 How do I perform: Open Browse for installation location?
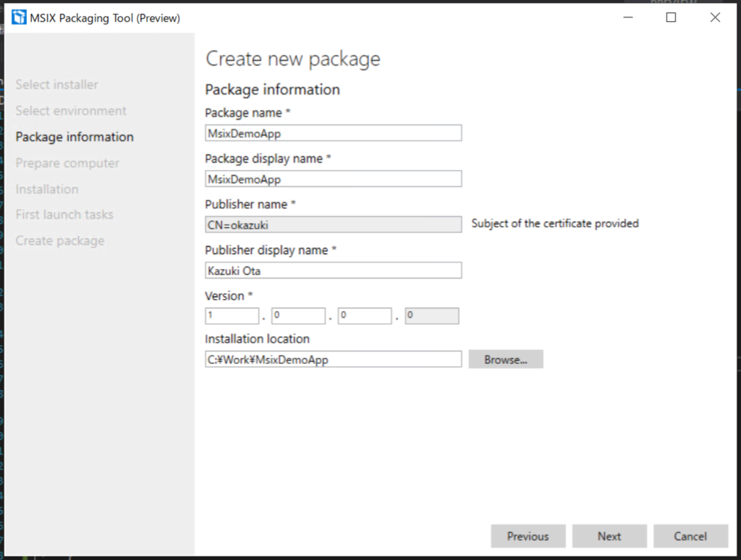tap(506, 359)
